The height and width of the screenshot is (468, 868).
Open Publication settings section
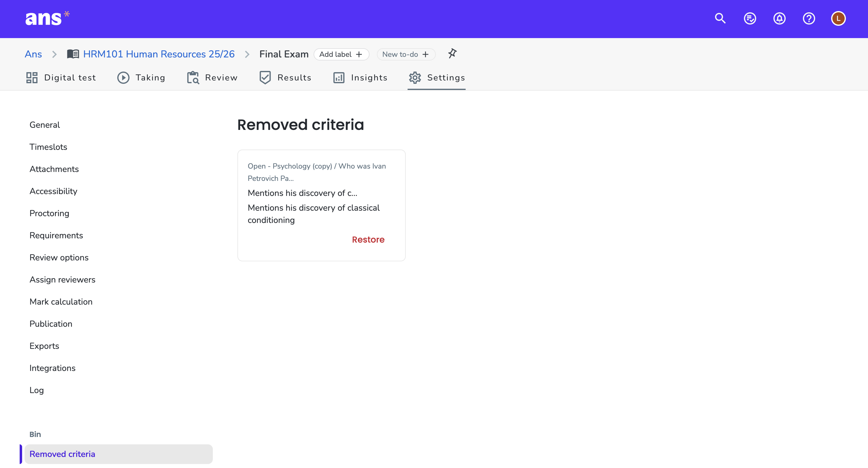[x=51, y=324]
